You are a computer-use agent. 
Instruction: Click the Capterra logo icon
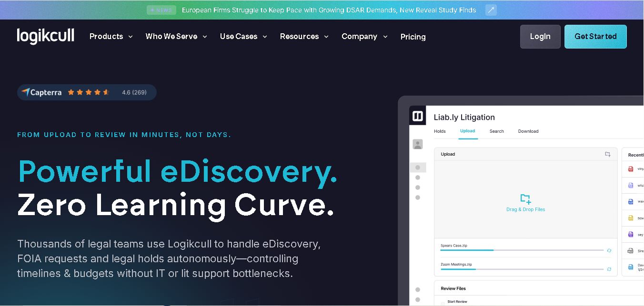[x=26, y=92]
